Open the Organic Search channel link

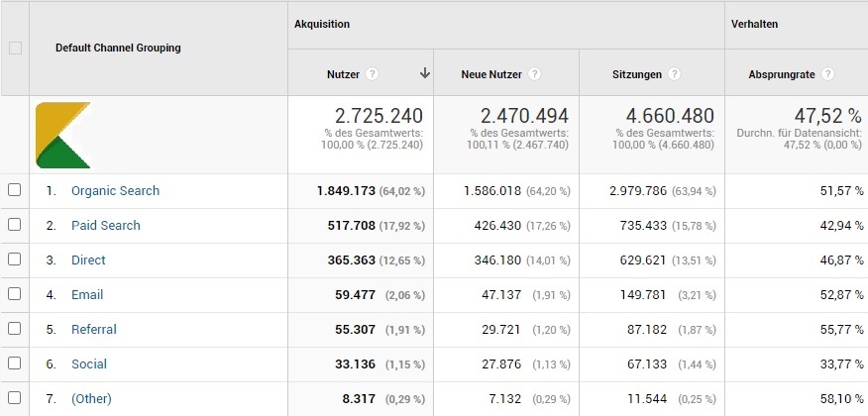tap(115, 191)
